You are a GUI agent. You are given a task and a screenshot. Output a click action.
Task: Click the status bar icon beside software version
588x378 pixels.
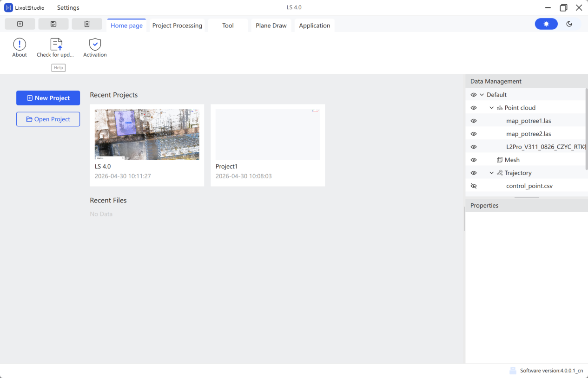click(513, 371)
